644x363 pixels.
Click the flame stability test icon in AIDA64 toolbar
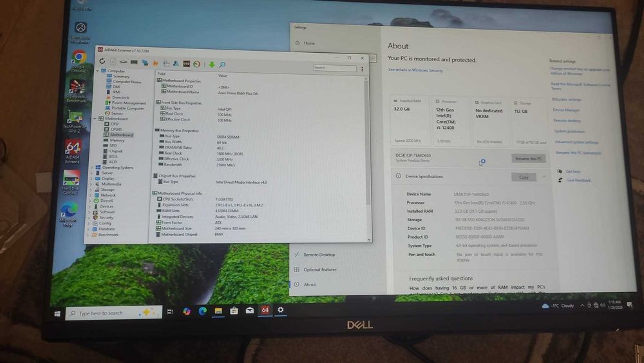pyautogui.click(x=155, y=63)
